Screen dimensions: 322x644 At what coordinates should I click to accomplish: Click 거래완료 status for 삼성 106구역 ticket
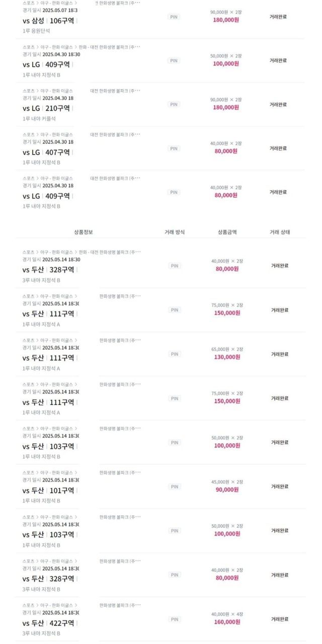click(278, 17)
